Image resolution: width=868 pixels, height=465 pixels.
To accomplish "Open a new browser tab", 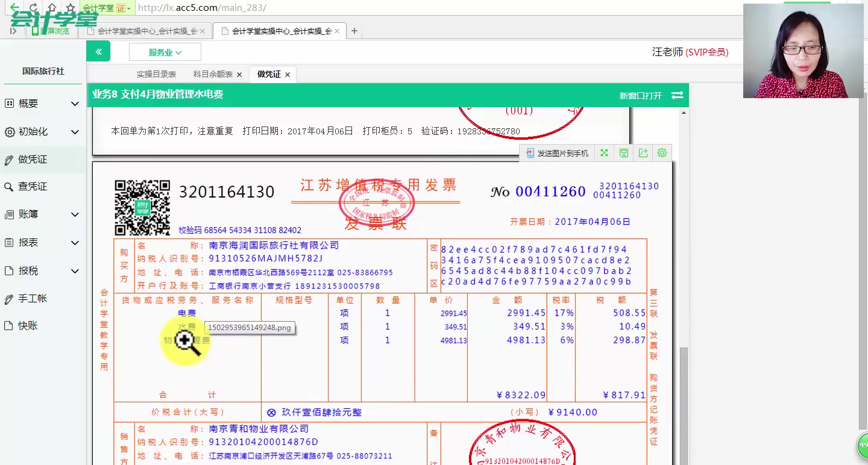I will pyautogui.click(x=354, y=31).
